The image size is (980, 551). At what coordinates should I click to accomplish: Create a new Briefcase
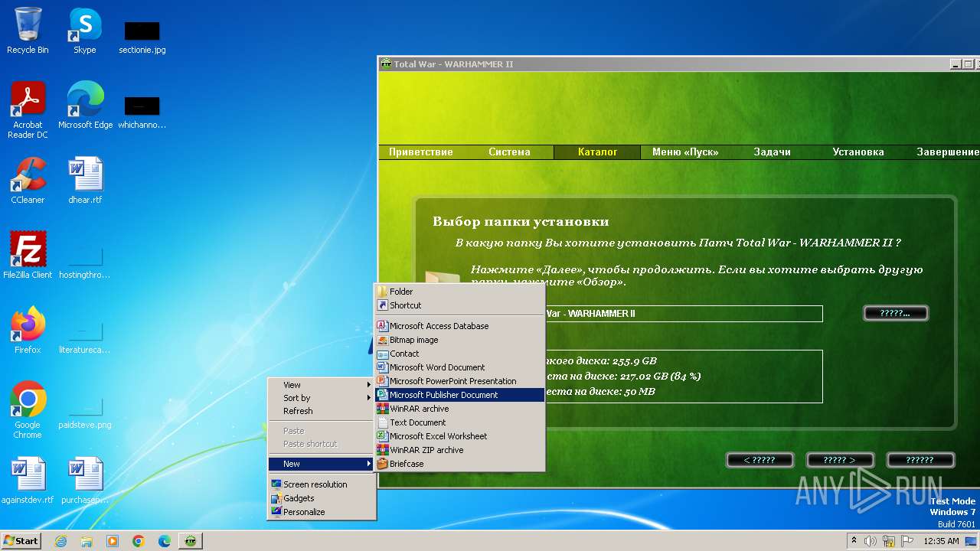coord(459,464)
